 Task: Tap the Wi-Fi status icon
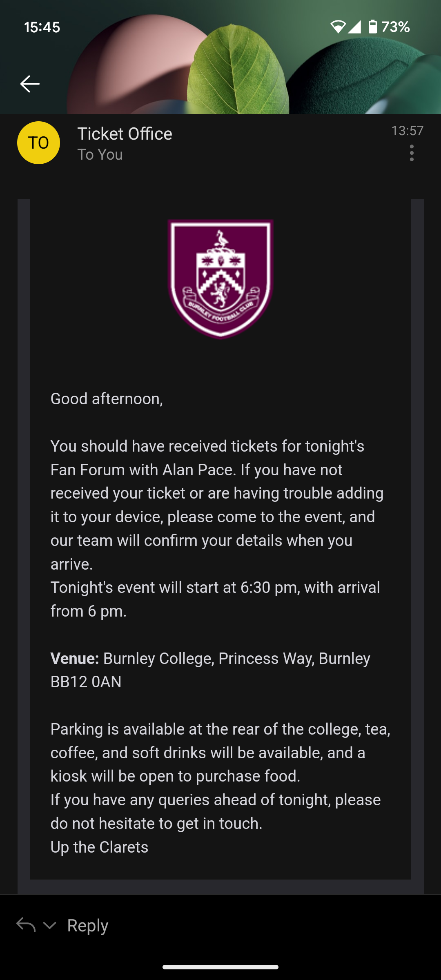click(x=338, y=27)
